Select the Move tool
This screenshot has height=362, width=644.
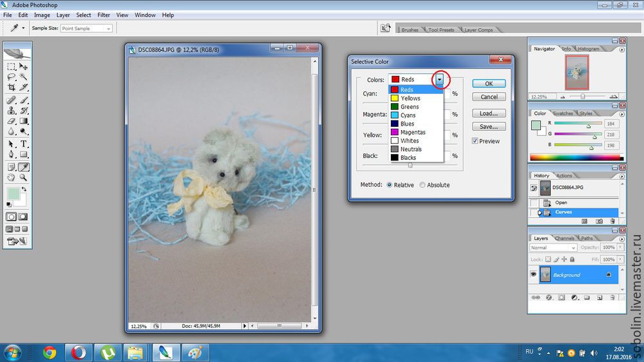(x=23, y=66)
